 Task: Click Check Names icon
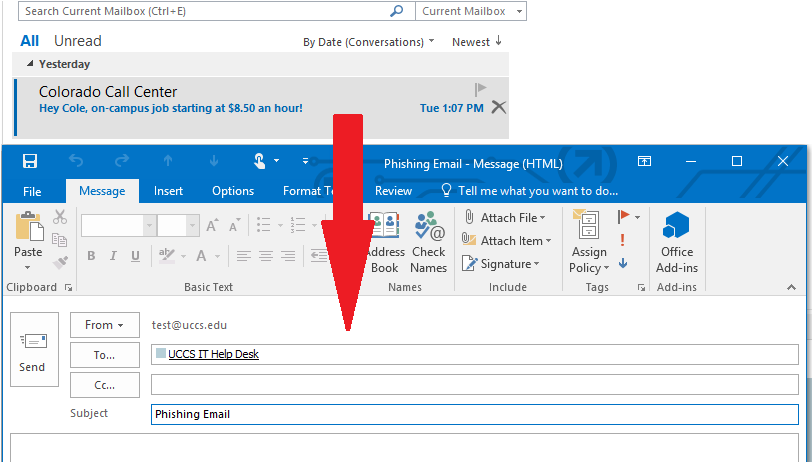click(429, 242)
